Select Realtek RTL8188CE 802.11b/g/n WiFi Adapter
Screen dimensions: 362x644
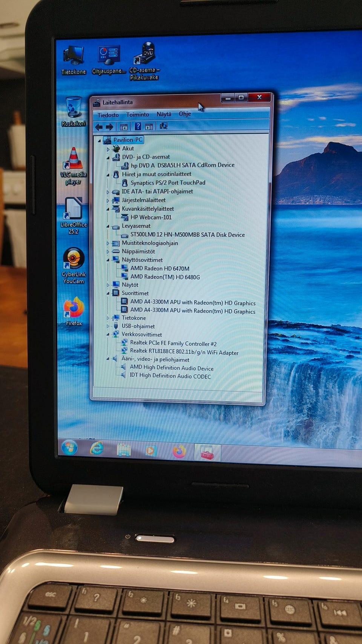184,352
